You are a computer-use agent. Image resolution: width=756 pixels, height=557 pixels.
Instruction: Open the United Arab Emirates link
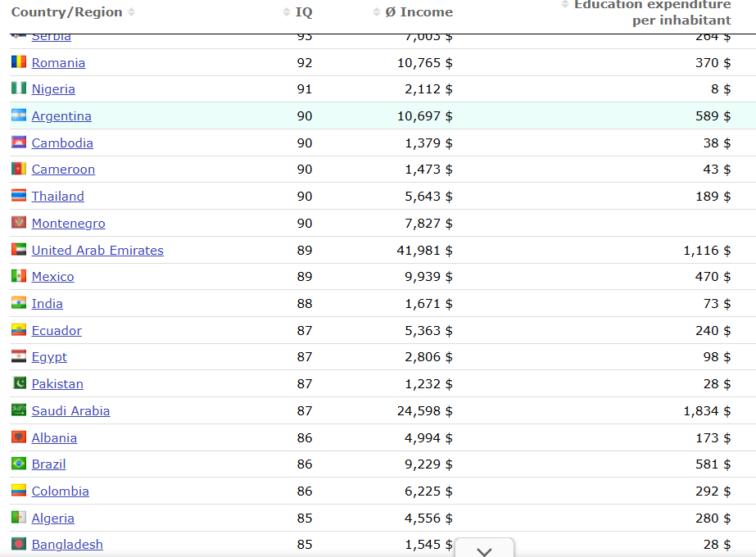97,251
